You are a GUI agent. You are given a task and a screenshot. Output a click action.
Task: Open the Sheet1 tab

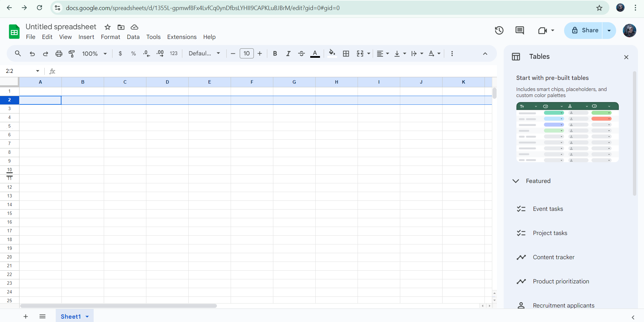[71, 316]
